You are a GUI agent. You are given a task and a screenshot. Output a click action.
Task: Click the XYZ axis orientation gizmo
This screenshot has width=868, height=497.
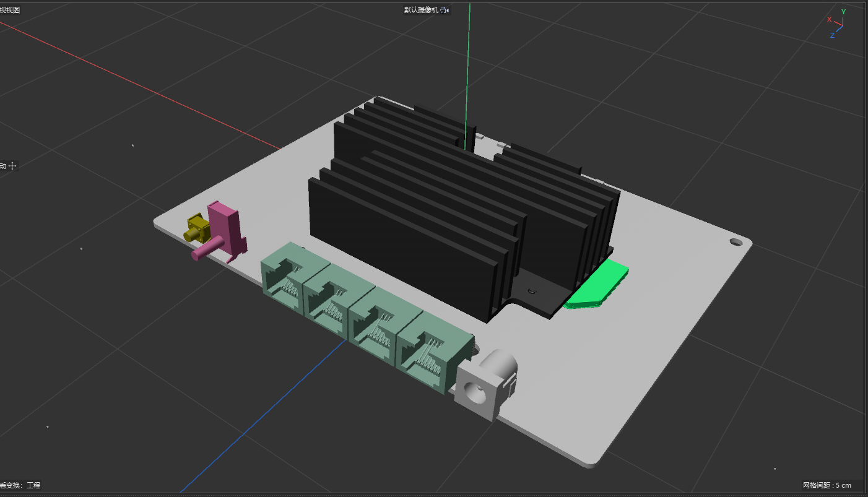point(838,24)
